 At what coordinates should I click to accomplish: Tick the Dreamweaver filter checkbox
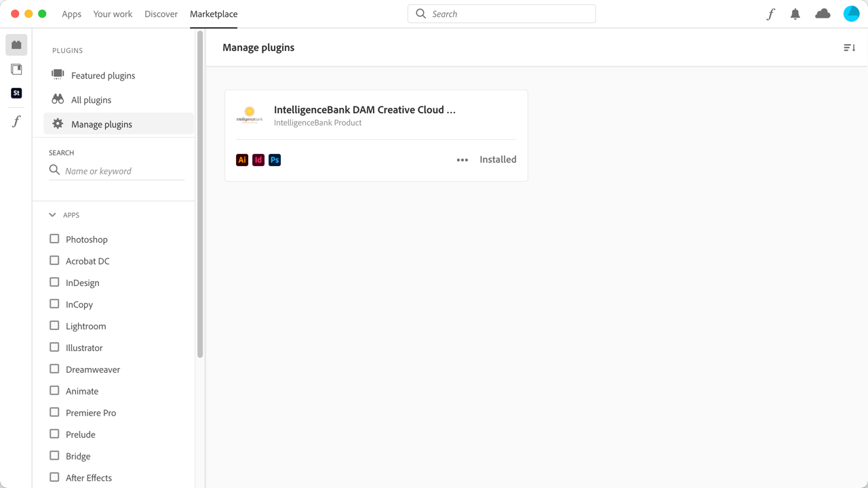point(54,369)
